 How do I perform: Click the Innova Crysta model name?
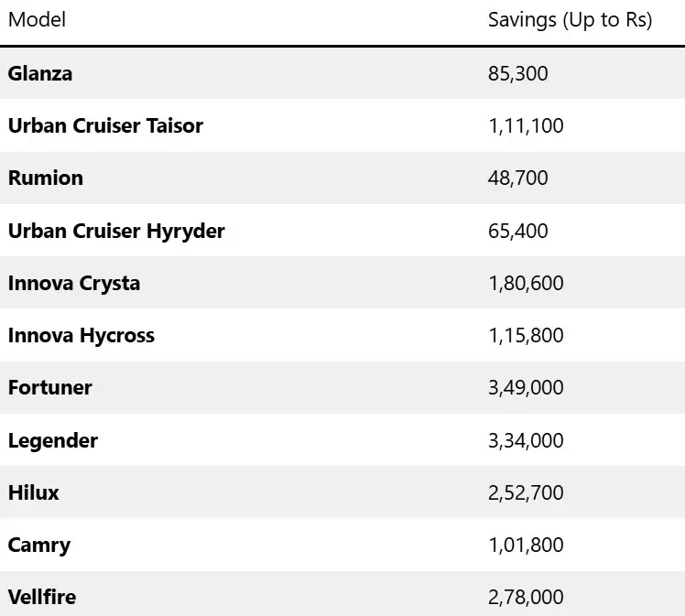(x=74, y=284)
